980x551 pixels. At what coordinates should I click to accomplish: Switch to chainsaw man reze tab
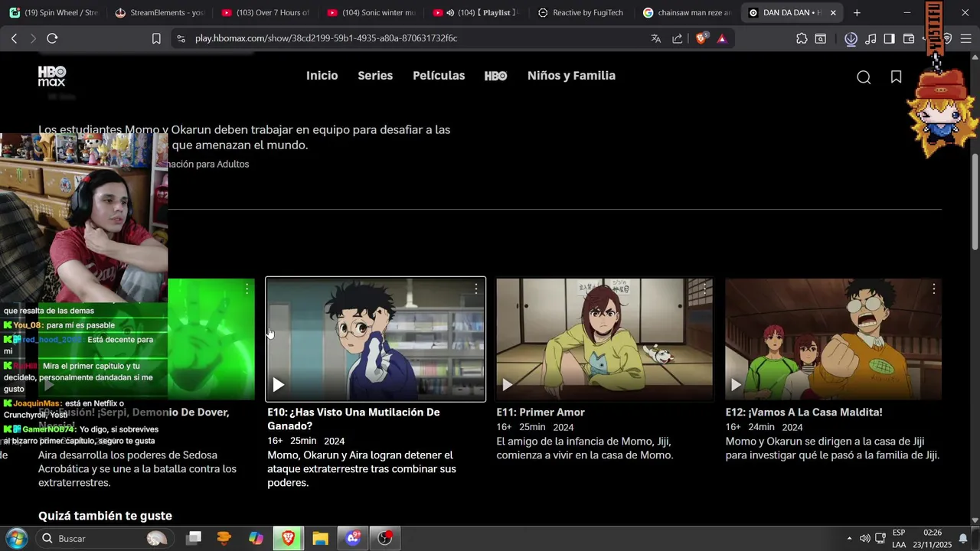point(688,12)
